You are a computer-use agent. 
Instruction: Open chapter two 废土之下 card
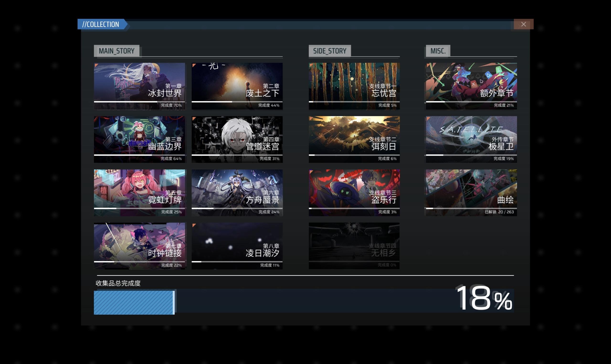click(x=237, y=86)
